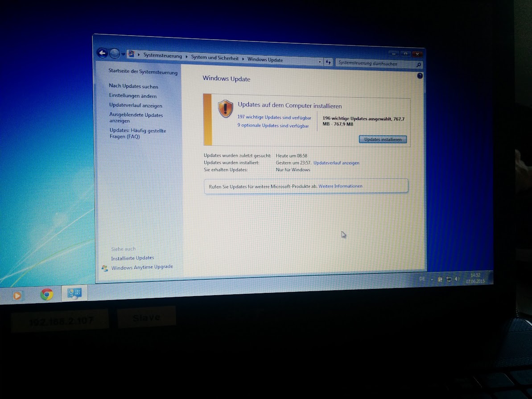
Task: Open the recent pages dropdown arrow
Action: [123, 54]
